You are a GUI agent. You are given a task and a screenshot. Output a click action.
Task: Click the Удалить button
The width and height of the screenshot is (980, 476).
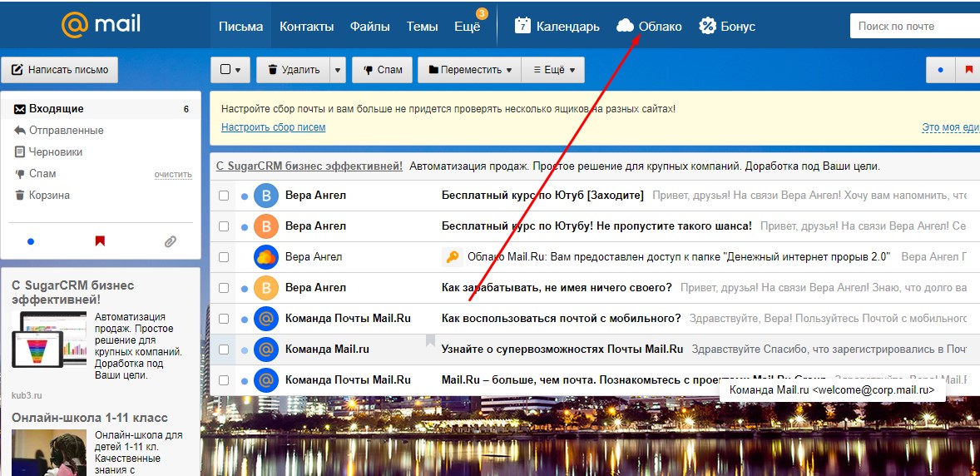click(293, 70)
